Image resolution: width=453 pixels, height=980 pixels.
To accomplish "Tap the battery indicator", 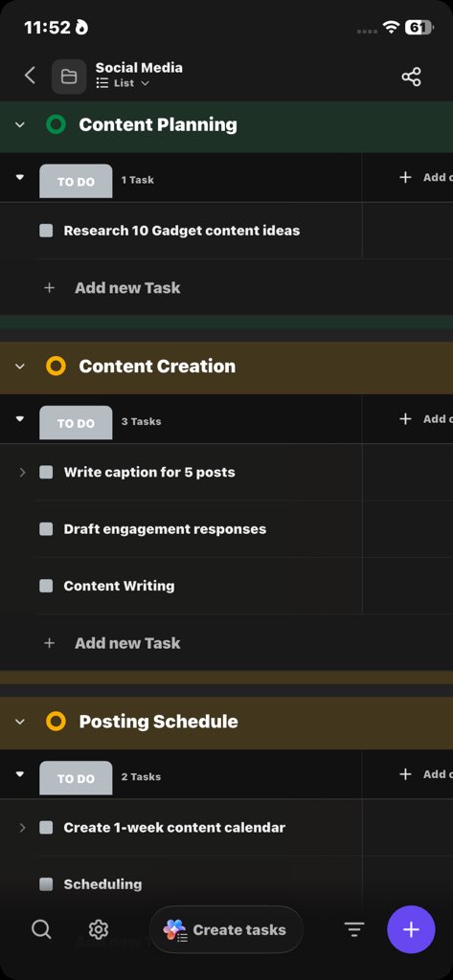I will tap(419, 28).
